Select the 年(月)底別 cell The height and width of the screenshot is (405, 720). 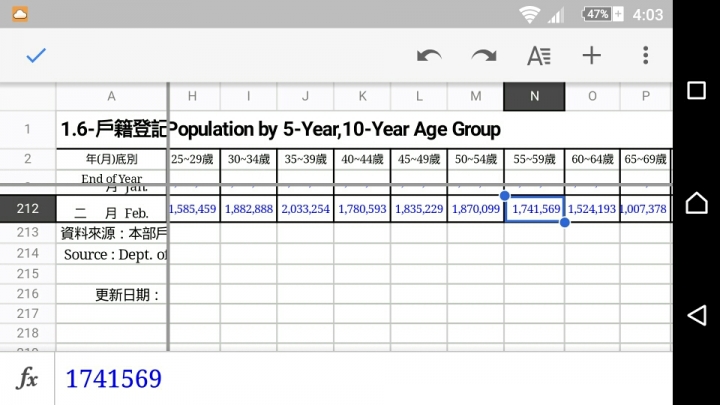(x=112, y=159)
